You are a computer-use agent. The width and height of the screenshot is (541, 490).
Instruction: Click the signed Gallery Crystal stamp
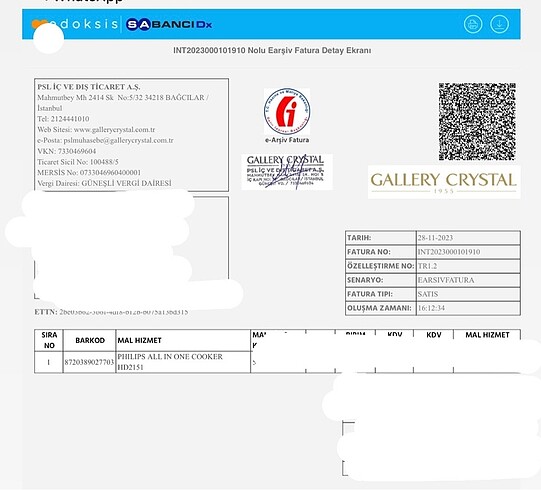pyautogui.click(x=286, y=172)
